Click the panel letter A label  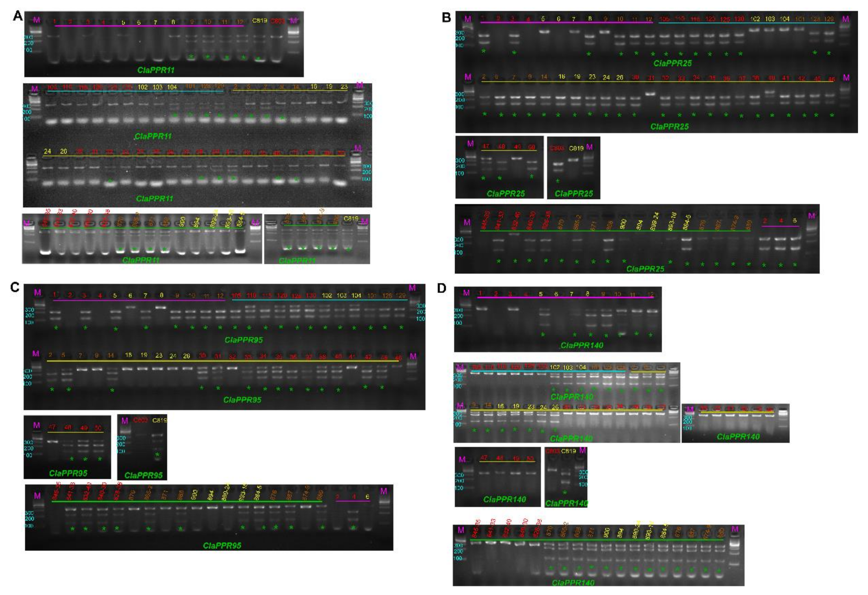[18, 16]
